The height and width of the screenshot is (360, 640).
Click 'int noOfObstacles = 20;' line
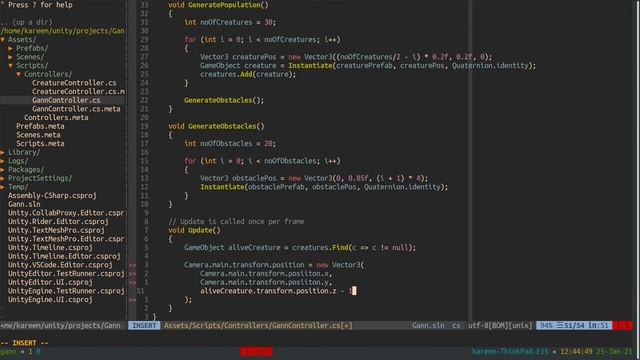coord(230,143)
